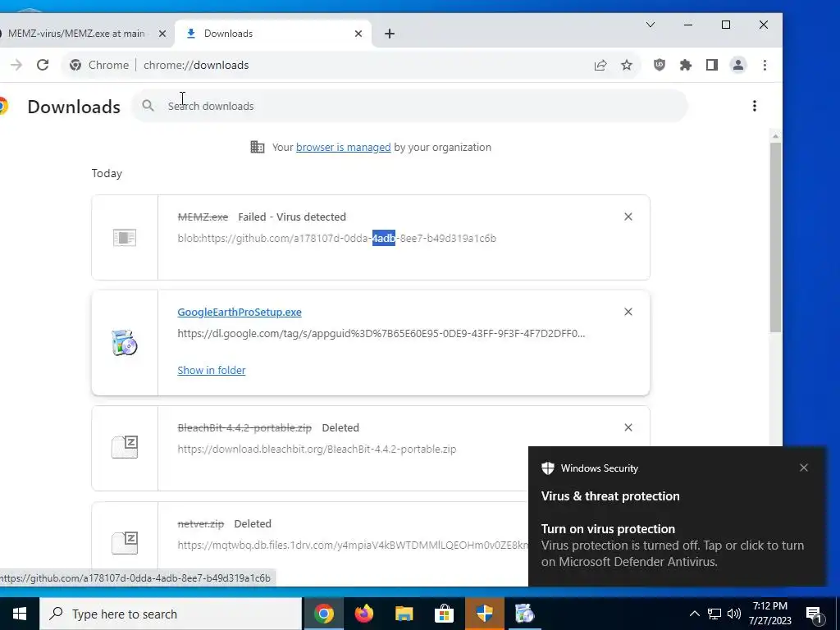The height and width of the screenshot is (630, 840).
Task: Click the network tray icon
Action: 714,614
